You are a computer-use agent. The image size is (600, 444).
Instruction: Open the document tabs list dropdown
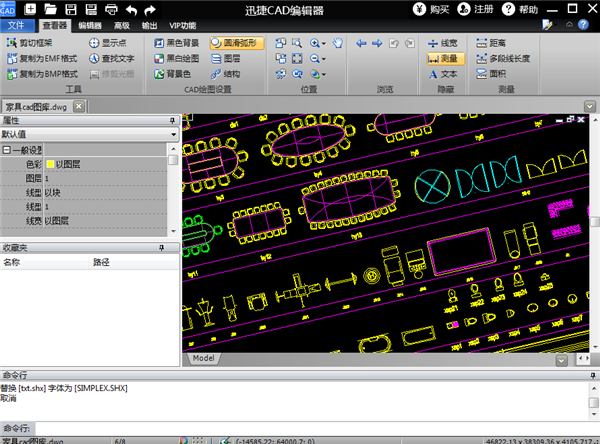pos(590,106)
